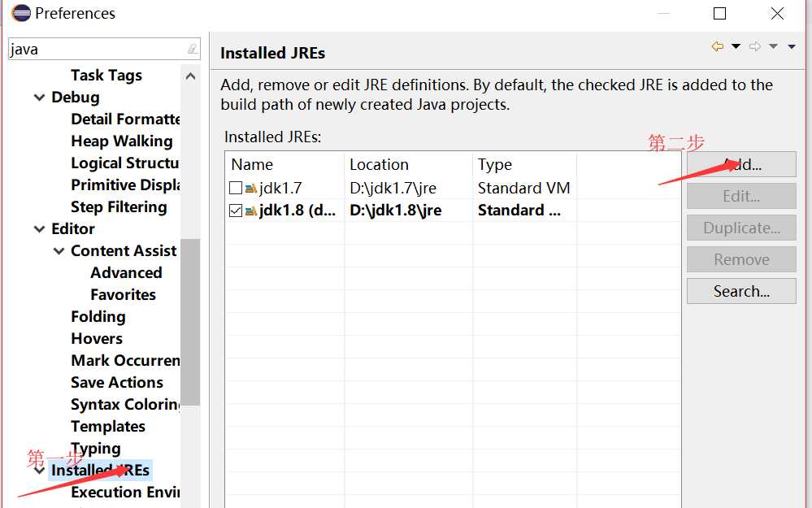Select Templates preference page
812x508 pixels.
108,426
